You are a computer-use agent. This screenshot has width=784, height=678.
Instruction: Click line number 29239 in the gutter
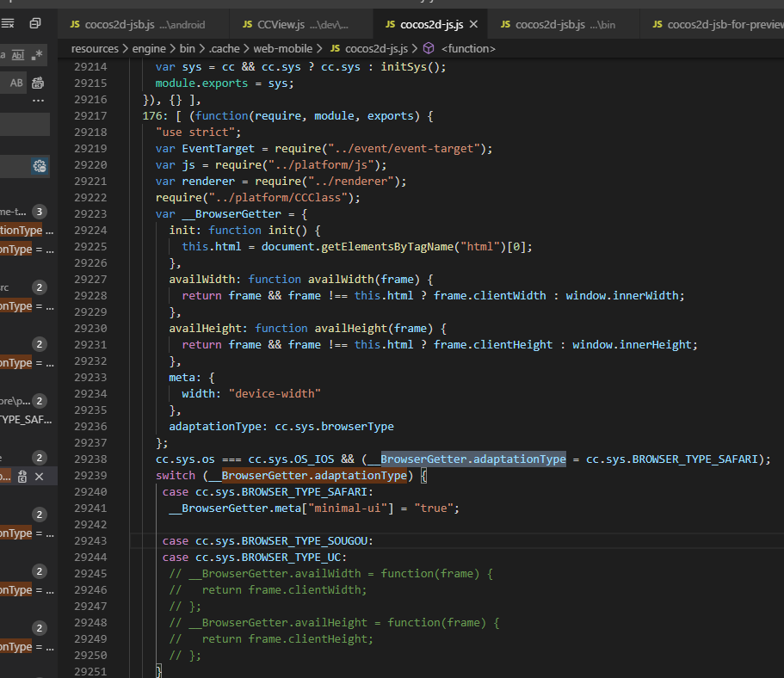pyautogui.click(x=90, y=476)
